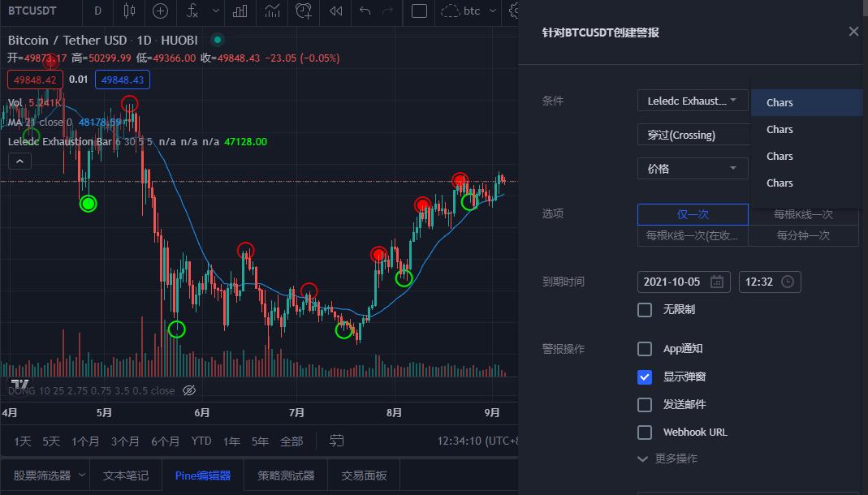The image size is (868, 495).
Task: Click the go-to-date calendar icon
Action: click(x=337, y=441)
